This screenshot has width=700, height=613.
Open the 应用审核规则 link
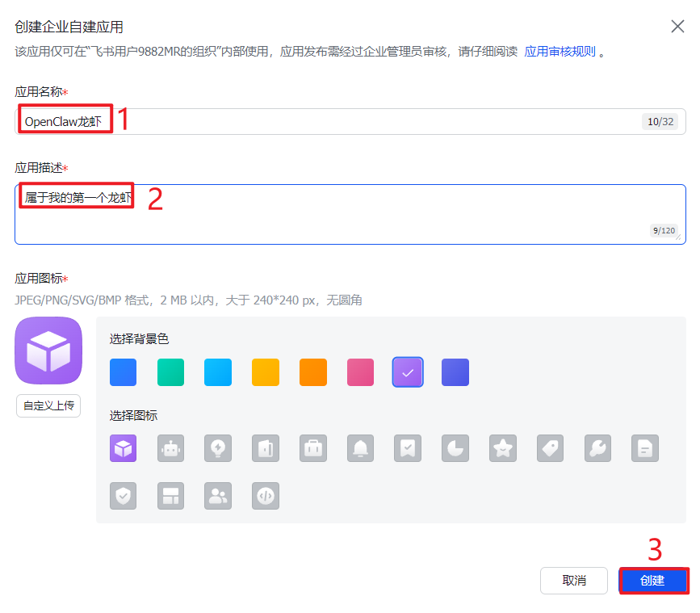pos(560,52)
